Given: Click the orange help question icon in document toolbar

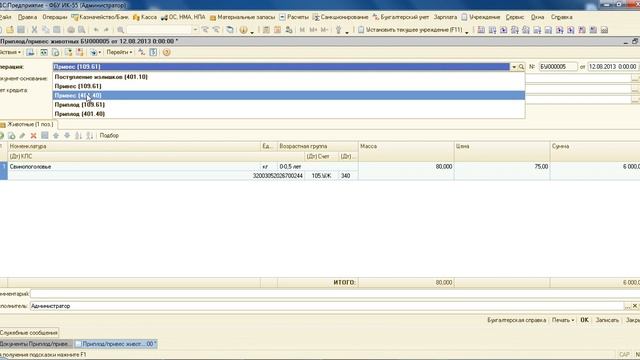Looking at the screenshot, I should 166,52.
